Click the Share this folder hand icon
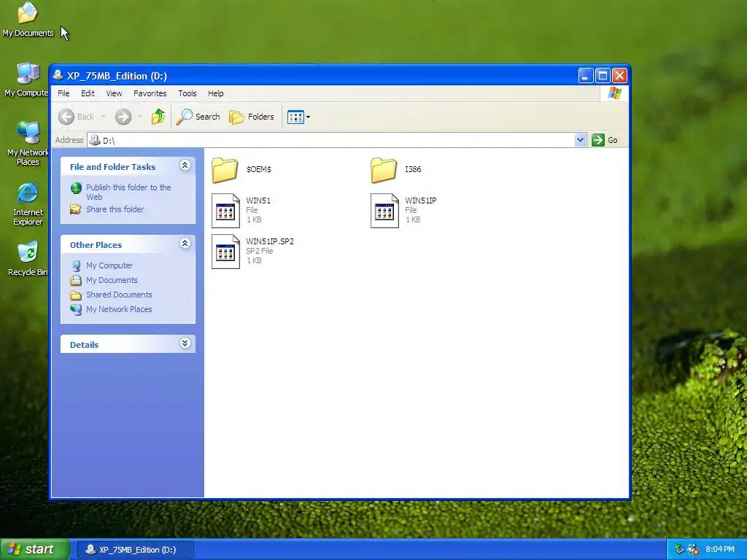Viewport: 747px width, 560px height. click(x=76, y=209)
